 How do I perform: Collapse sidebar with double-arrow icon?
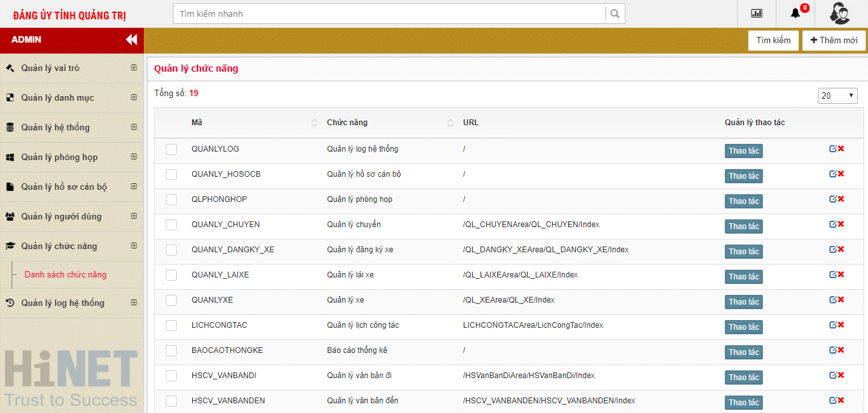point(131,40)
